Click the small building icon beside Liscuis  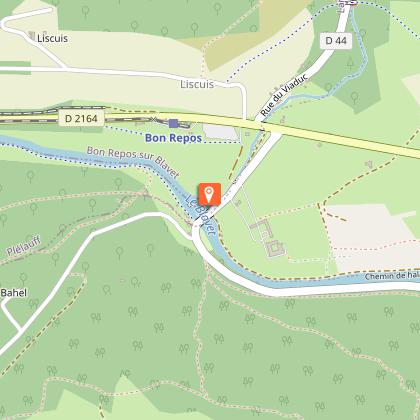(x=32, y=35)
